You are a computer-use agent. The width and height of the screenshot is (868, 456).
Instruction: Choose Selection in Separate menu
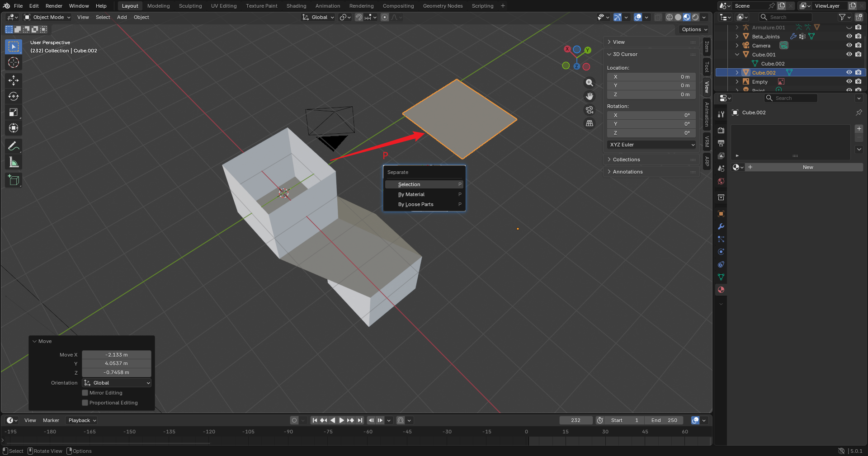[x=424, y=184]
